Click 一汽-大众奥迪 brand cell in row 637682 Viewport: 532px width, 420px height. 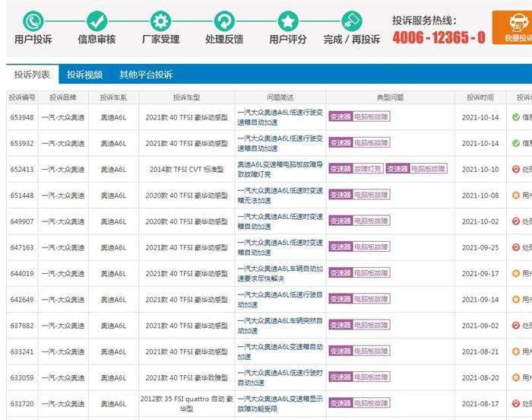63,326
